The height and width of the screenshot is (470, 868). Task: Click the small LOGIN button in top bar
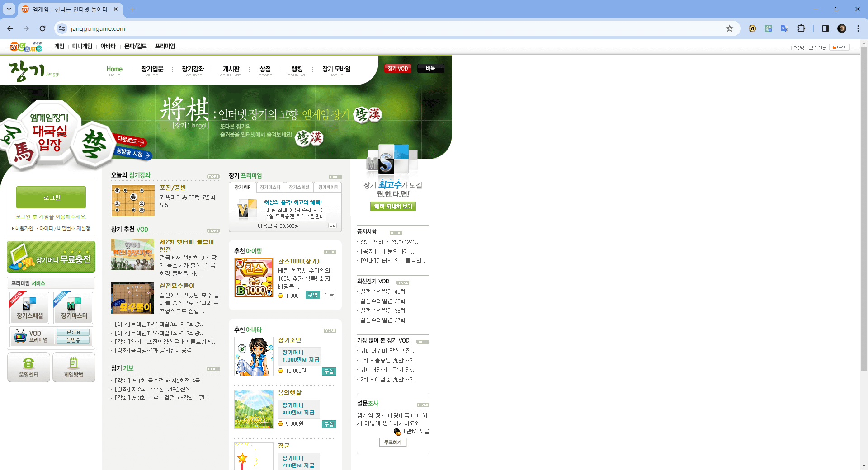(840, 47)
